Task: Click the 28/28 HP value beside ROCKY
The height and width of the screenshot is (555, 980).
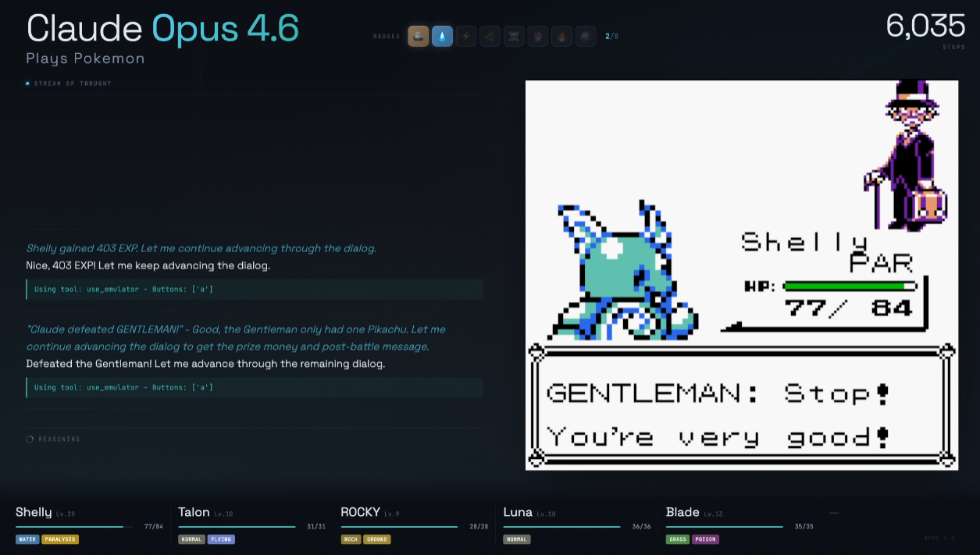Action: tap(479, 527)
